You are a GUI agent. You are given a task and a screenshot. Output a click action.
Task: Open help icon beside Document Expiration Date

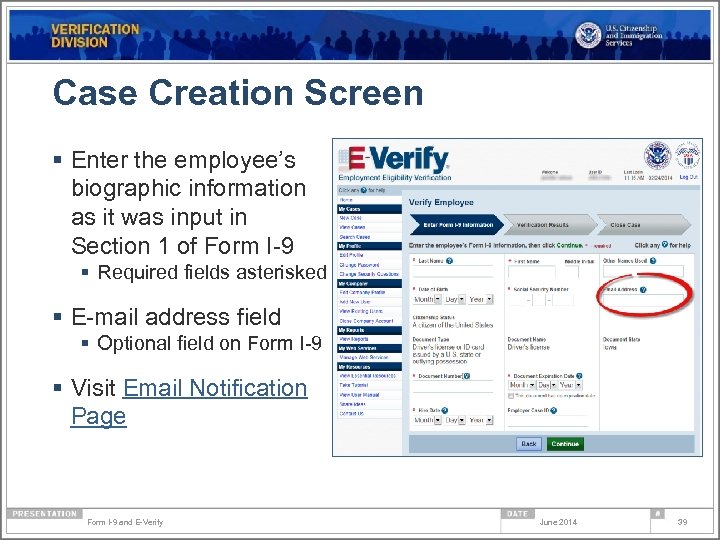click(x=579, y=376)
